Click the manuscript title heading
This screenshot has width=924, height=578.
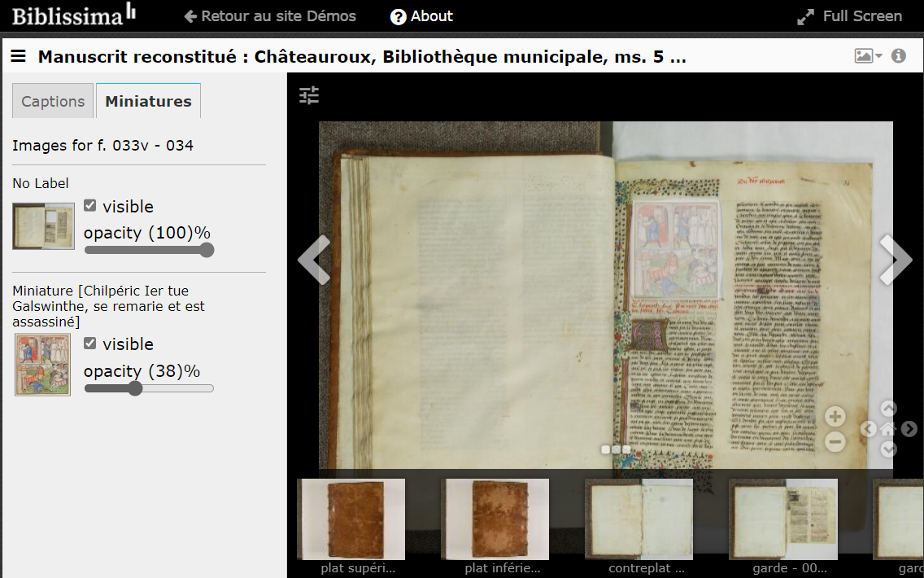[362, 57]
